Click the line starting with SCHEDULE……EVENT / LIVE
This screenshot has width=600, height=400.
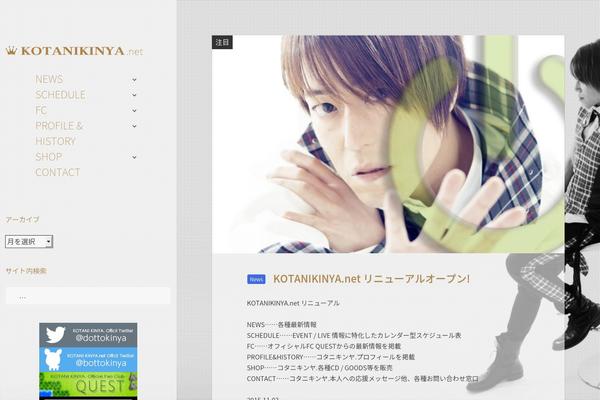click(354, 336)
